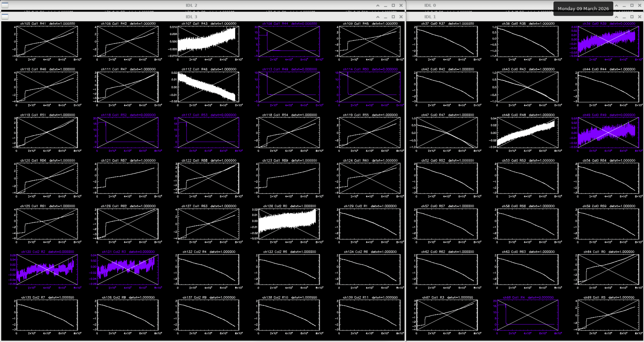Click the title text 'ch69 Col1 R5 detwt=1.000000'
Image resolution: width=644 pixels, height=342 pixels.
tap(609, 297)
